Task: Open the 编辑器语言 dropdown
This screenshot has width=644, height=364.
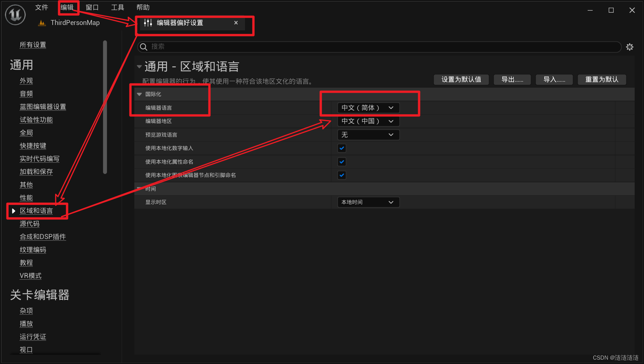Action: (368, 108)
